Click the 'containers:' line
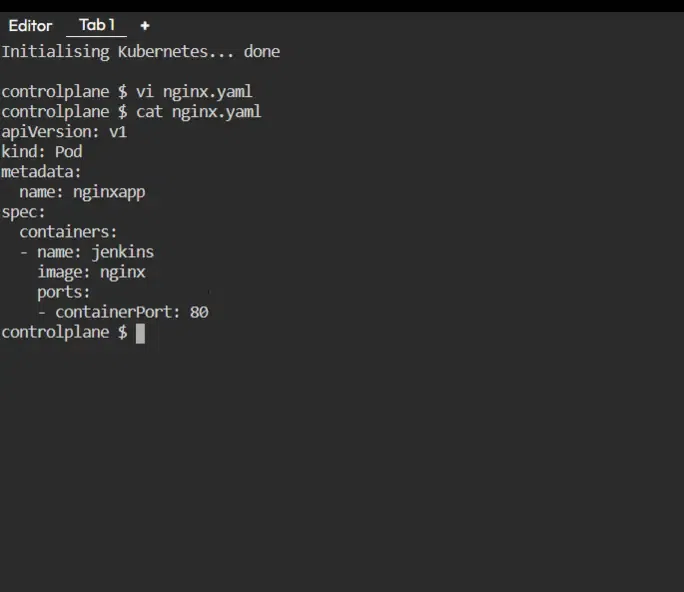This screenshot has height=592, width=684. pyautogui.click(x=68, y=232)
